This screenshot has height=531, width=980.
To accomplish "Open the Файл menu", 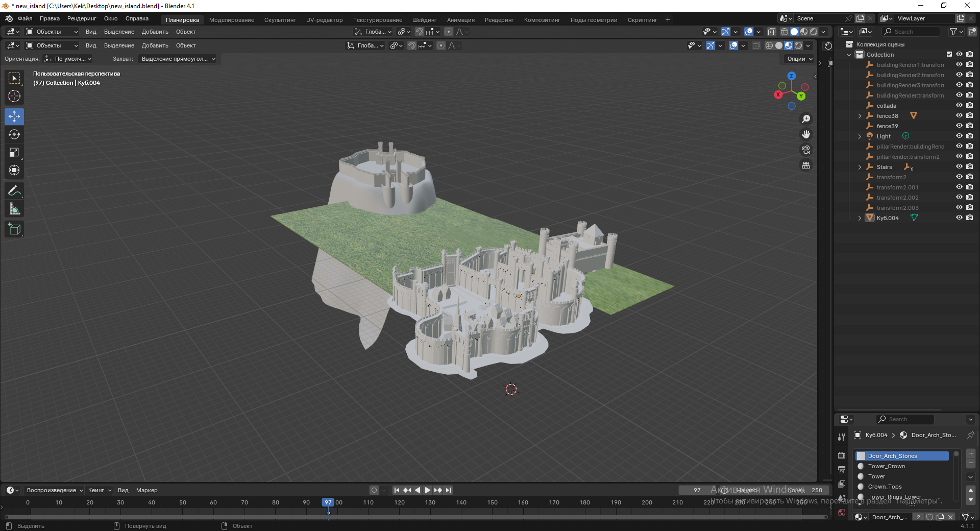I will coord(25,18).
